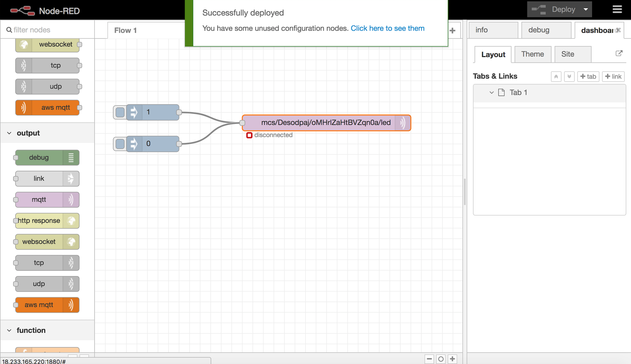Select the output udp node
Screen dimensions: 631x364
[x=47, y=284]
